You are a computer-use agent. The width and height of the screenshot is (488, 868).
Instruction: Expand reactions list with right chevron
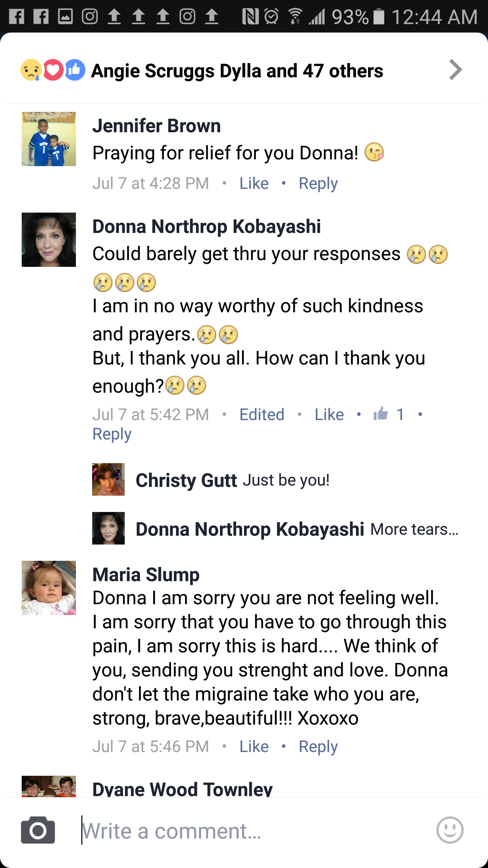[x=455, y=70]
